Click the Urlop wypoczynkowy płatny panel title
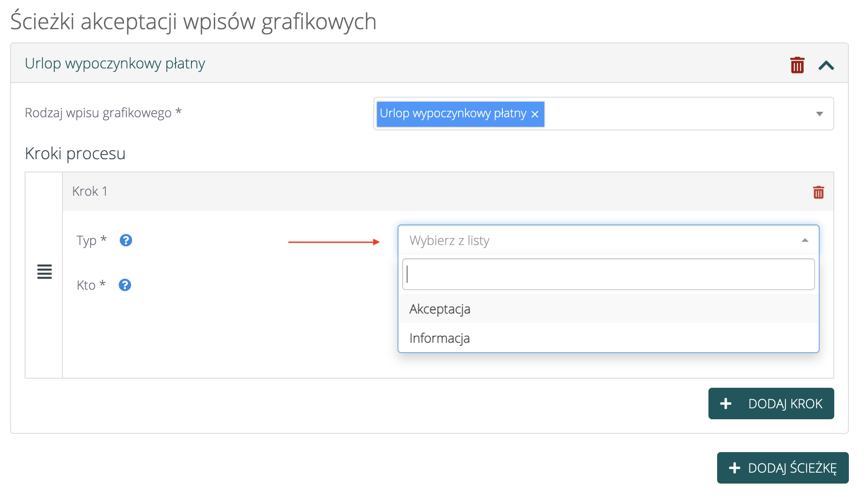Screen dimensions: 868x500 [115, 63]
